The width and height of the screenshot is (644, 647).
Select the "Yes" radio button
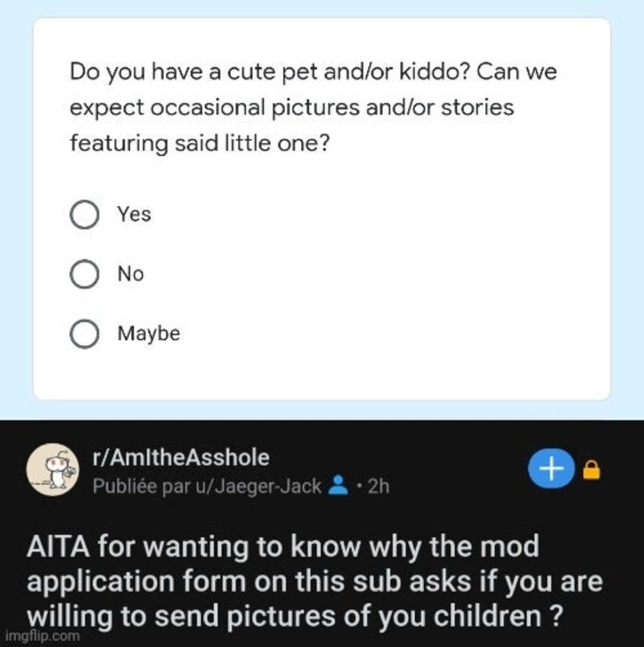coord(84,215)
